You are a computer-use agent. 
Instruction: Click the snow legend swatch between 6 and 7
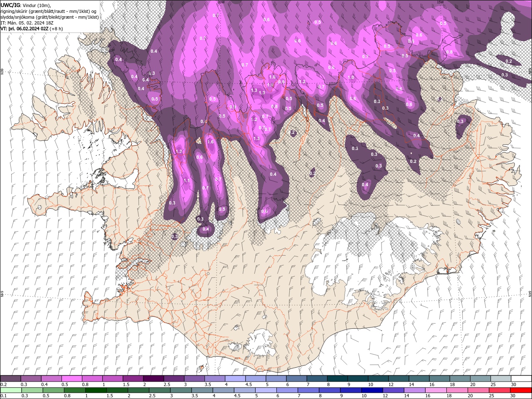coord(296,379)
